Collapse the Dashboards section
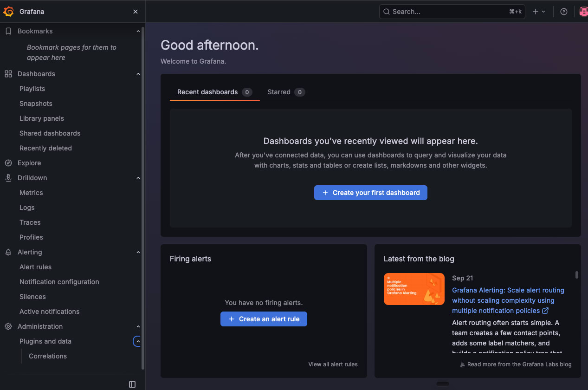588x390 pixels. 138,74
